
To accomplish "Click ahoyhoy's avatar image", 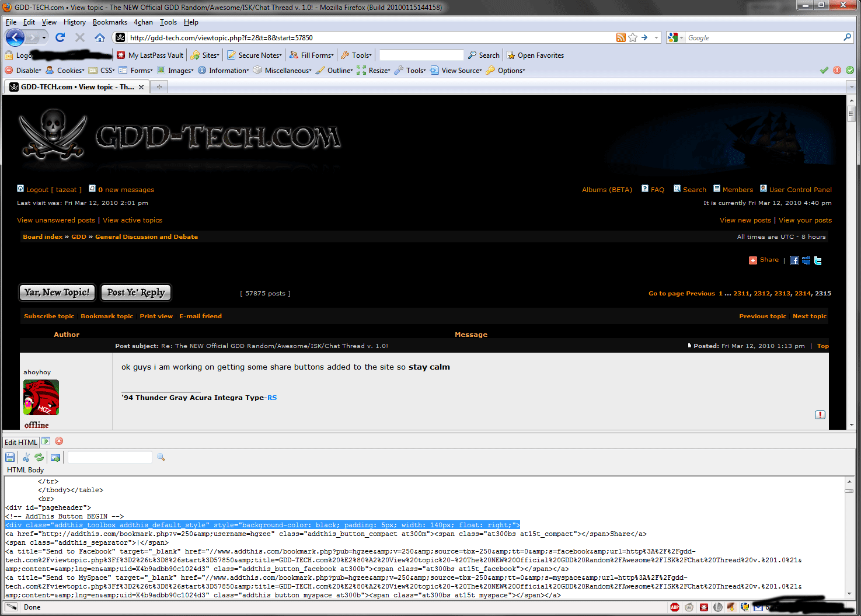I will point(41,397).
